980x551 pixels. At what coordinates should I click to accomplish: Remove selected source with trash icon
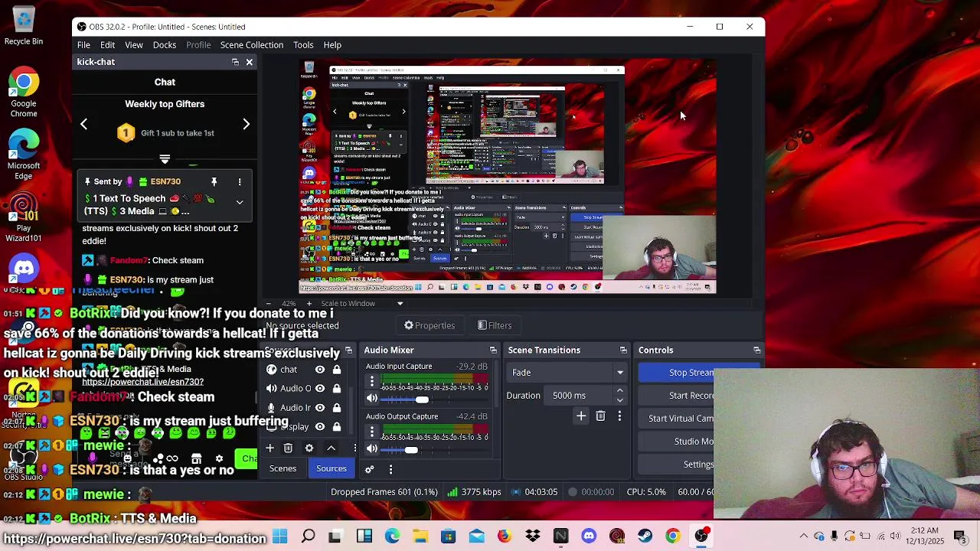[x=288, y=448]
